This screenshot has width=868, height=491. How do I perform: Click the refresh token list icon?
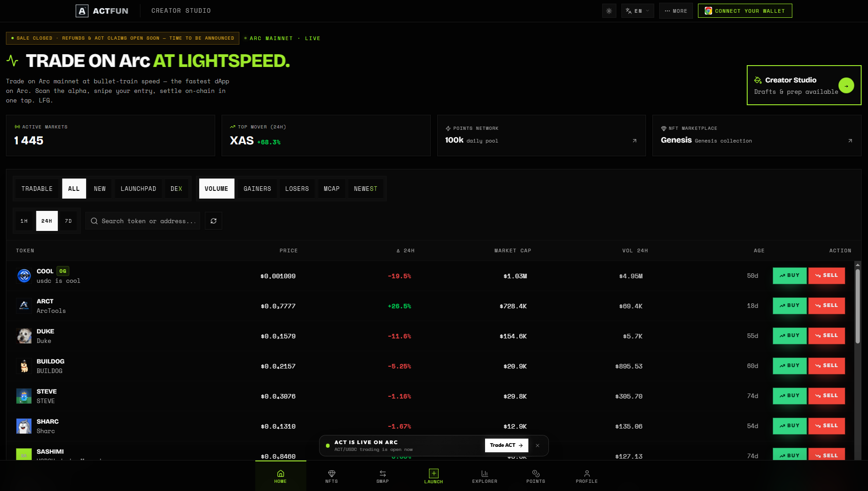click(213, 221)
